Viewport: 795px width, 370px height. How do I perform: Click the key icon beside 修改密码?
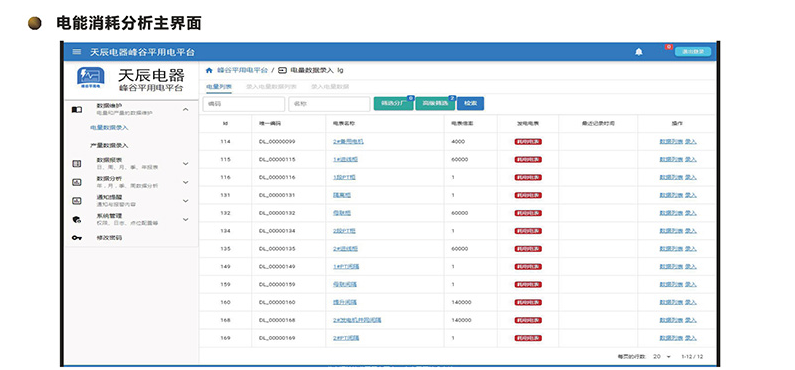point(77,238)
